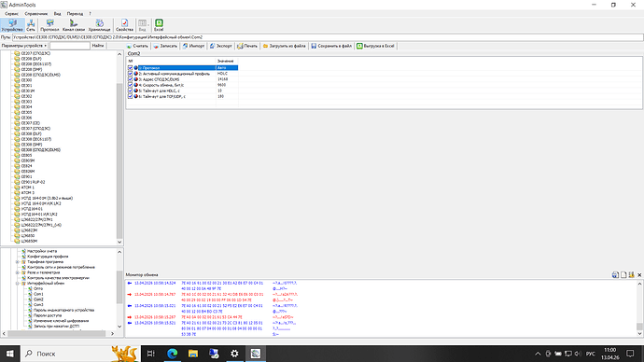644x362 pixels.
Task: Click Считать to read parameters
Action: [137, 46]
